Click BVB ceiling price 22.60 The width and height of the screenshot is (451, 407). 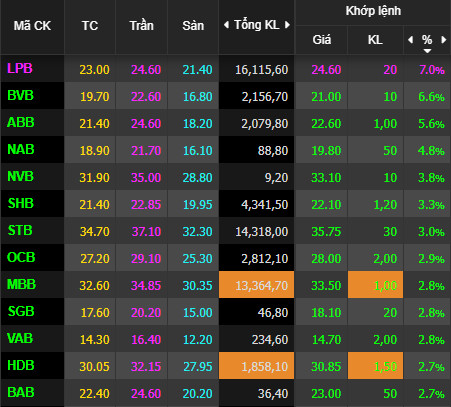click(146, 97)
